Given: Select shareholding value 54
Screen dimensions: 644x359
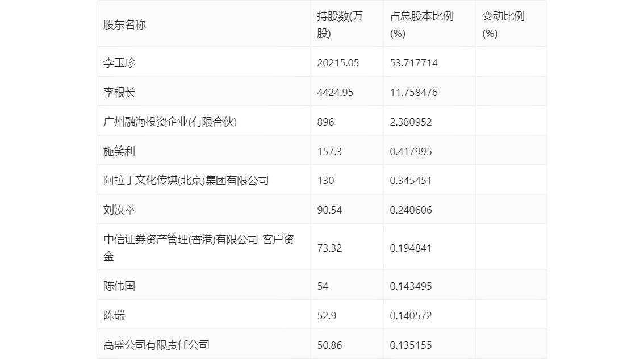Looking at the screenshot, I should tap(323, 286).
